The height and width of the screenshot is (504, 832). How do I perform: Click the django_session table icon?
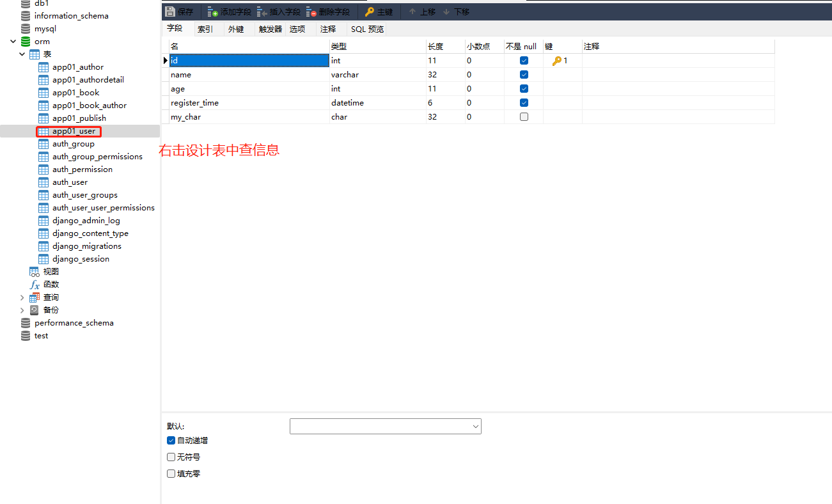[x=43, y=259]
